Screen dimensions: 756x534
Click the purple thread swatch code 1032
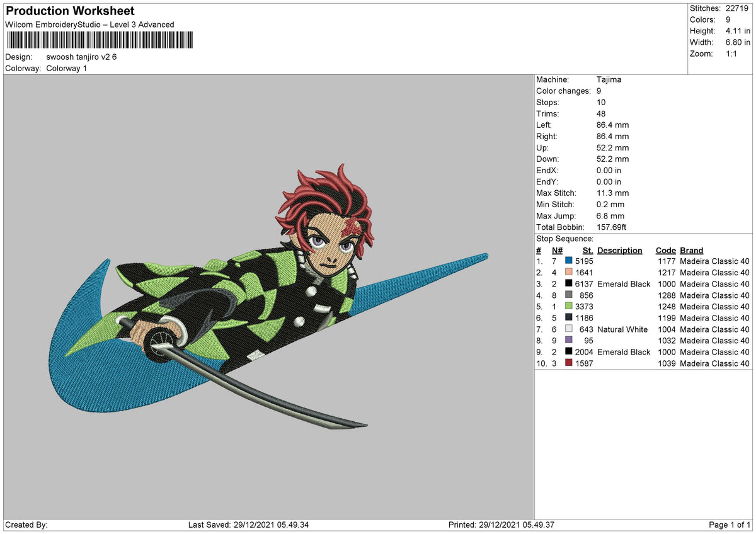tap(569, 340)
